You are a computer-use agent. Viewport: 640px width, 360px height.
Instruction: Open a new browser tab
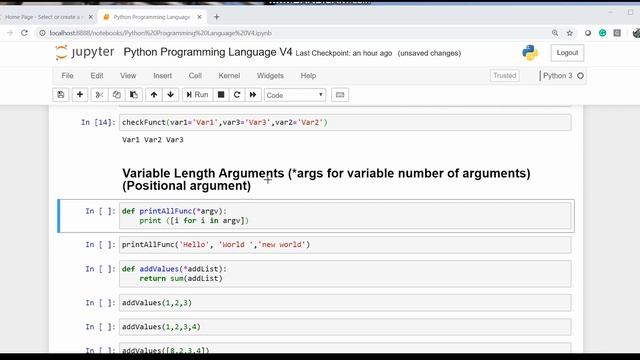(x=217, y=17)
